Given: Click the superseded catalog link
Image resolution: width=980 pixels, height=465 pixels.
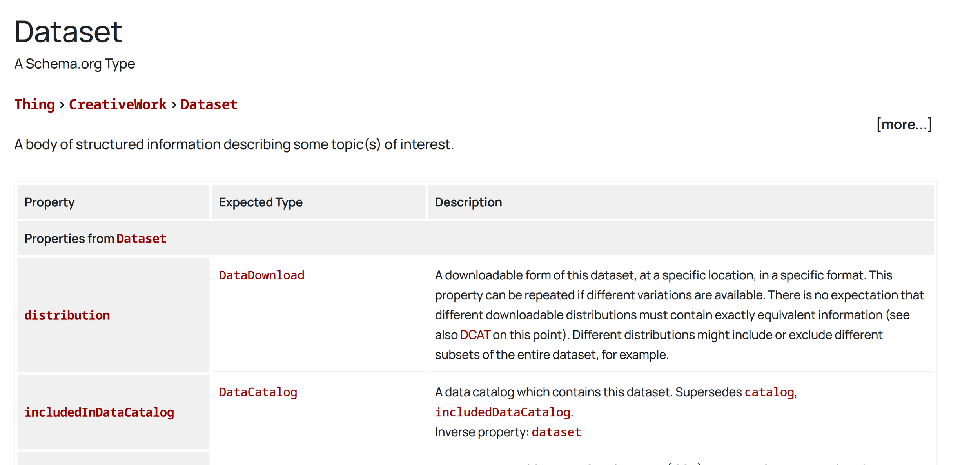Looking at the screenshot, I should (769, 392).
